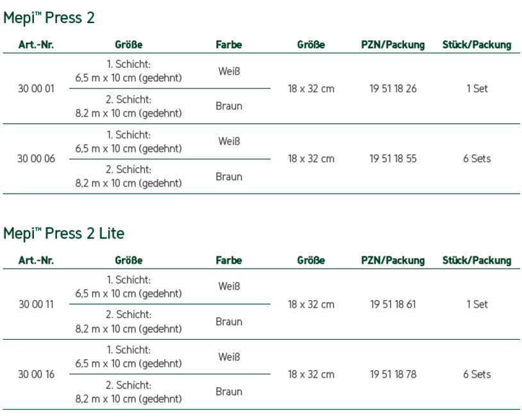
Task: Click "PZN/Packung" header in Mepi Press 2 table
Action: (x=392, y=45)
